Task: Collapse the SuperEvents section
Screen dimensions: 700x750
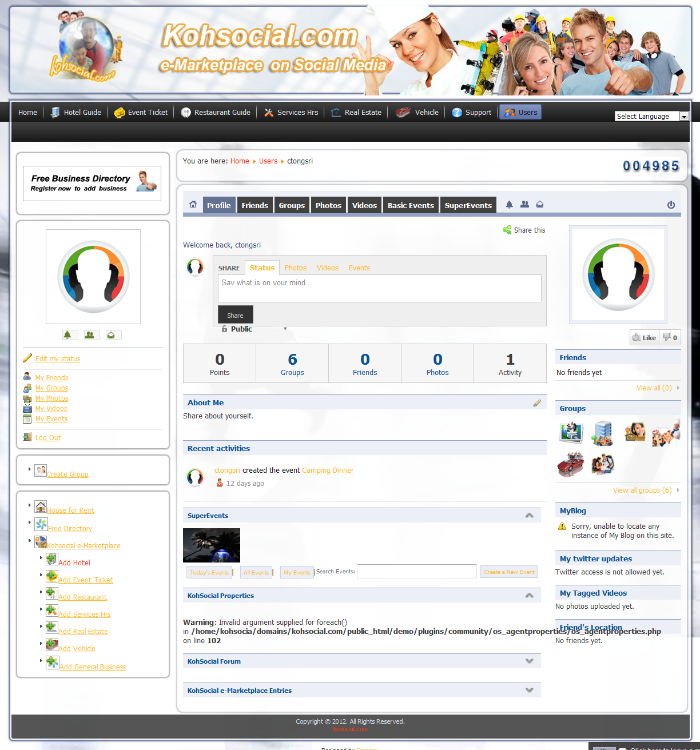Action: [530, 516]
